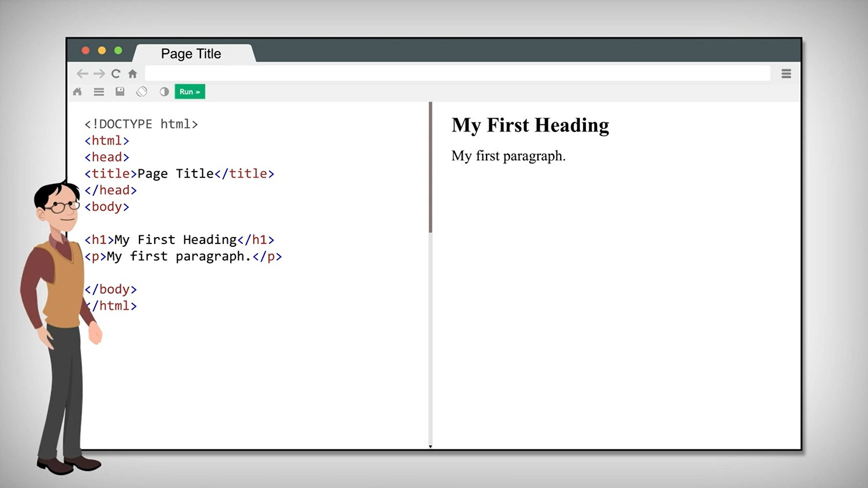This screenshot has height=488, width=868.
Task: Click the title tag line in code
Action: [179, 174]
